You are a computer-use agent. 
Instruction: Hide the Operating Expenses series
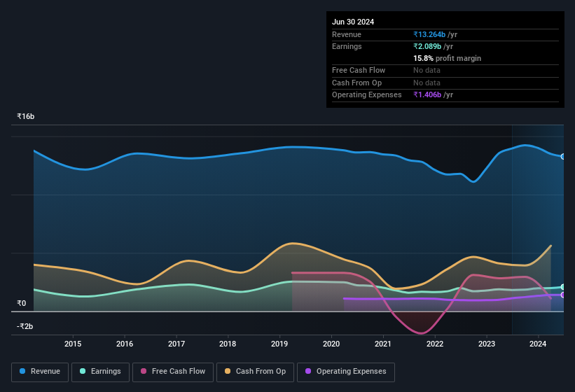click(346, 372)
